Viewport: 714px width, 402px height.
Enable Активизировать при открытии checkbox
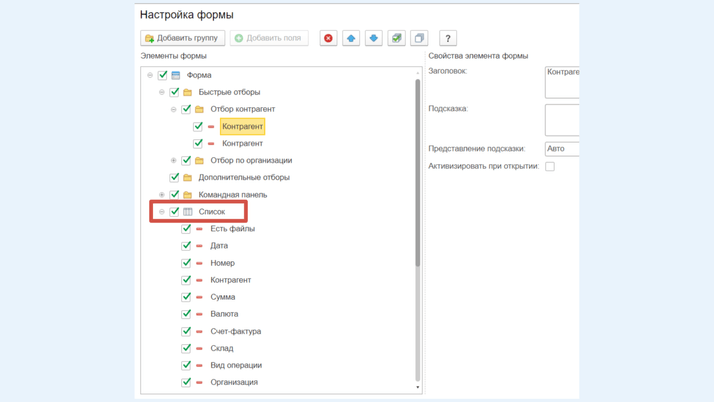pos(550,167)
